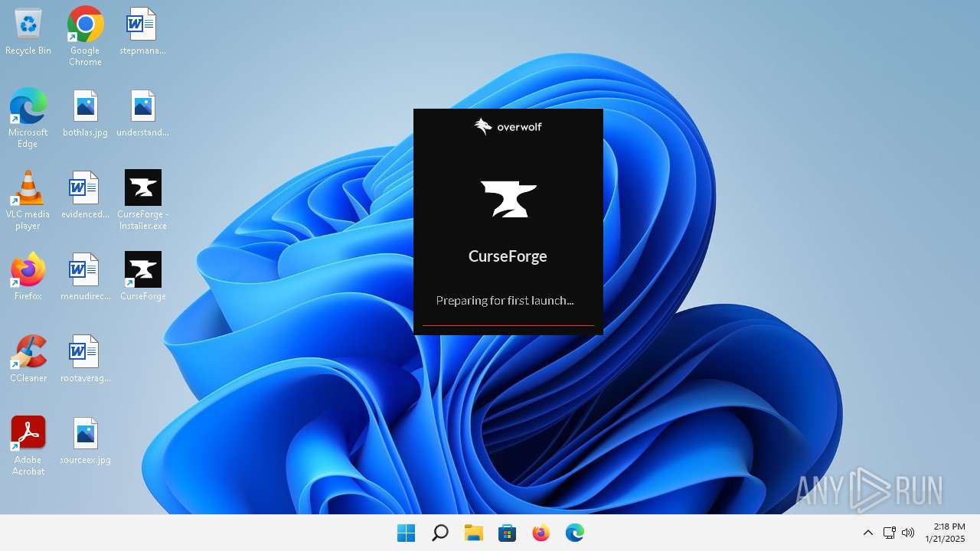980x551 pixels.
Task: Launch Firefox from the taskbar
Action: point(541,533)
